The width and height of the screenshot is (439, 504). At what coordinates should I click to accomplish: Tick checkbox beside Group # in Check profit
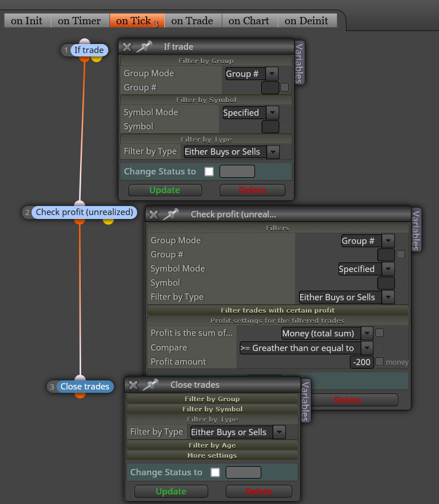401,254
